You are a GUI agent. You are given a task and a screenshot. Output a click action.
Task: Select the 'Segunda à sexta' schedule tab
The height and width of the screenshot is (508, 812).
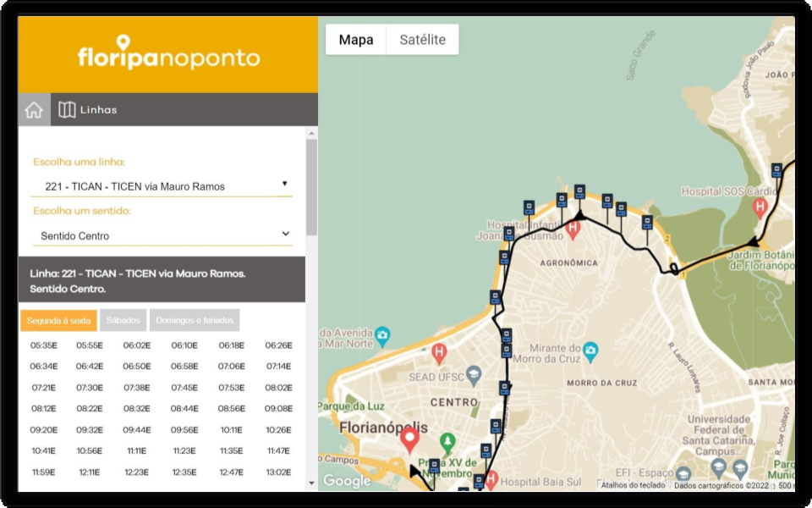coord(58,320)
